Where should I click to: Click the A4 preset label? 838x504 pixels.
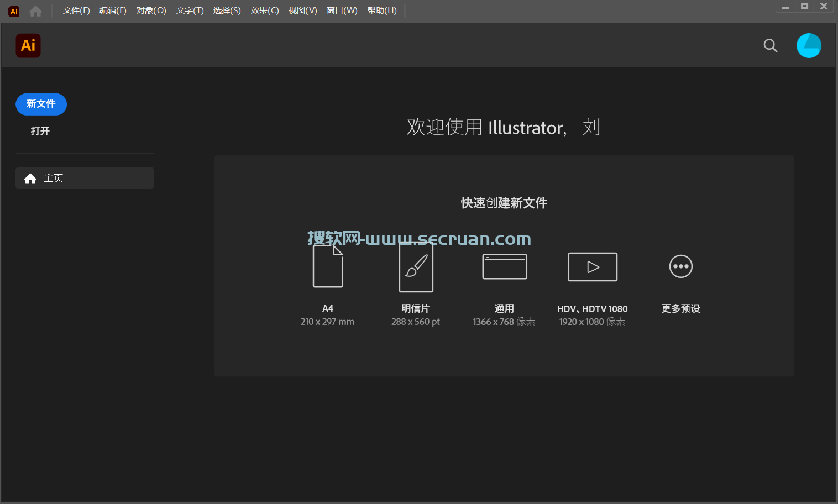coord(328,308)
